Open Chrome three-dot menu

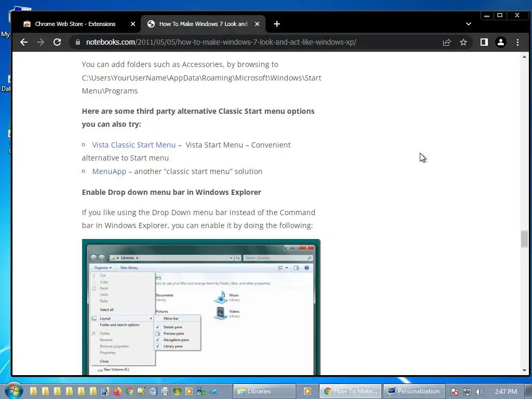pyautogui.click(x=517, y=42)
